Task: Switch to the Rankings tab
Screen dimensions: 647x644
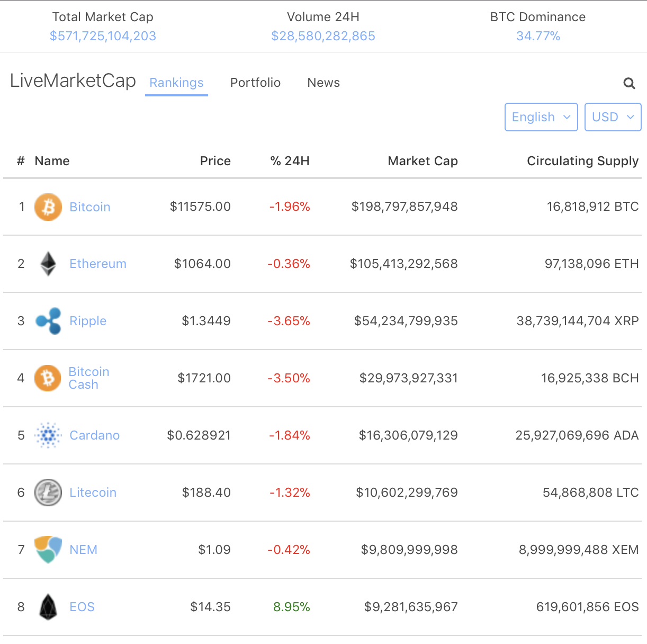Action: coord(176,83)
